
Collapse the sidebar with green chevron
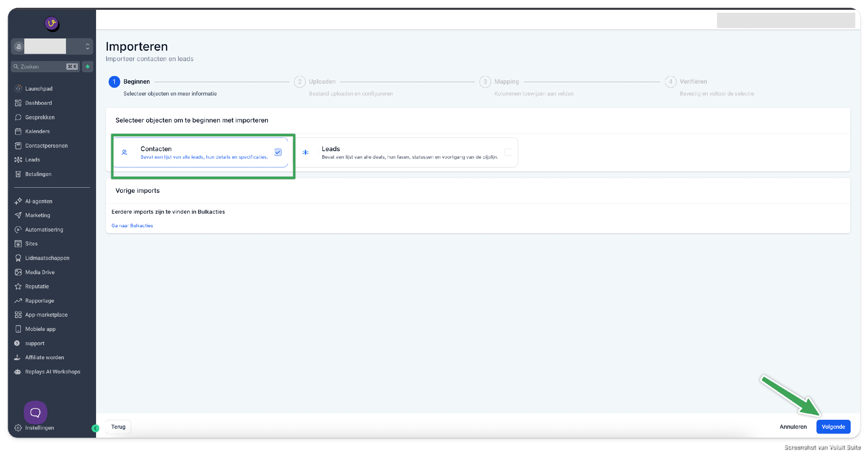(95, 428)
